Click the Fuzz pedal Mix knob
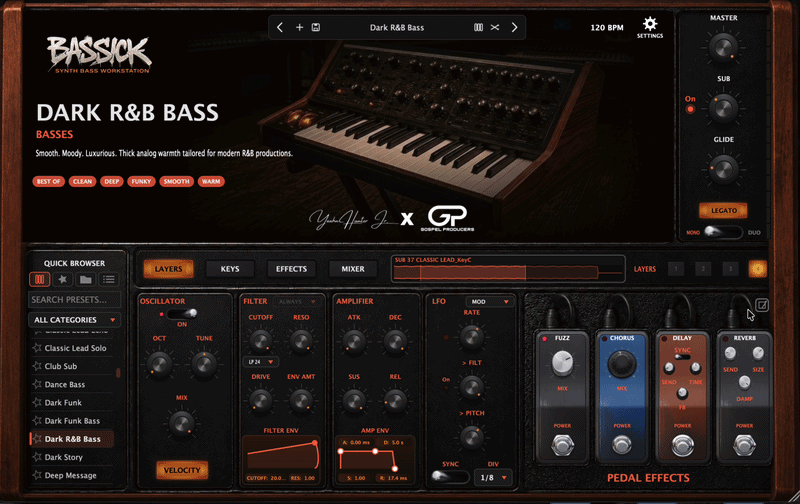 click(562, 363)
